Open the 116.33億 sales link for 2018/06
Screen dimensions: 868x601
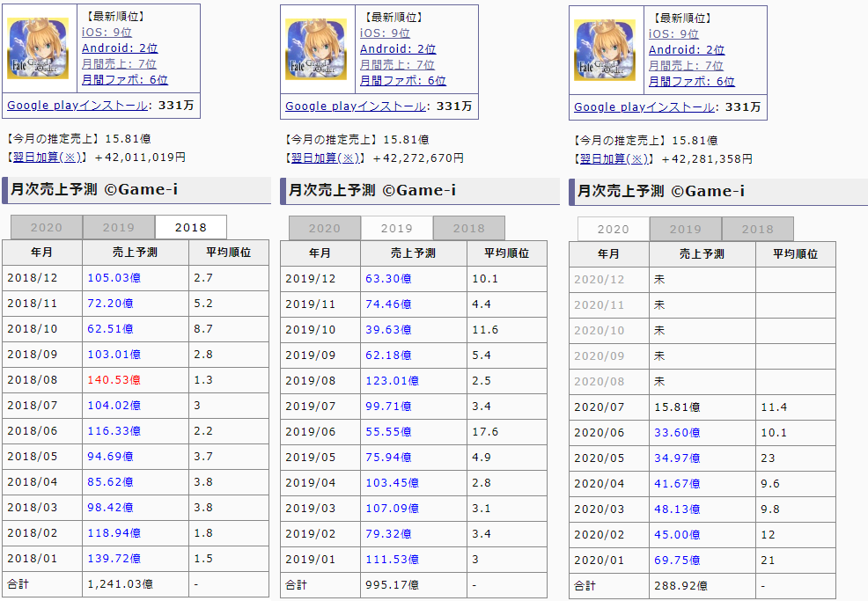tap(114, 431)
